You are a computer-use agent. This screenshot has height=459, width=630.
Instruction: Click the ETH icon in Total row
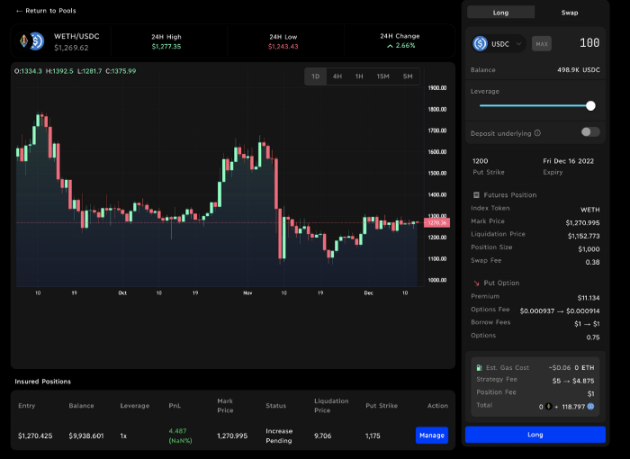[550, 406]
